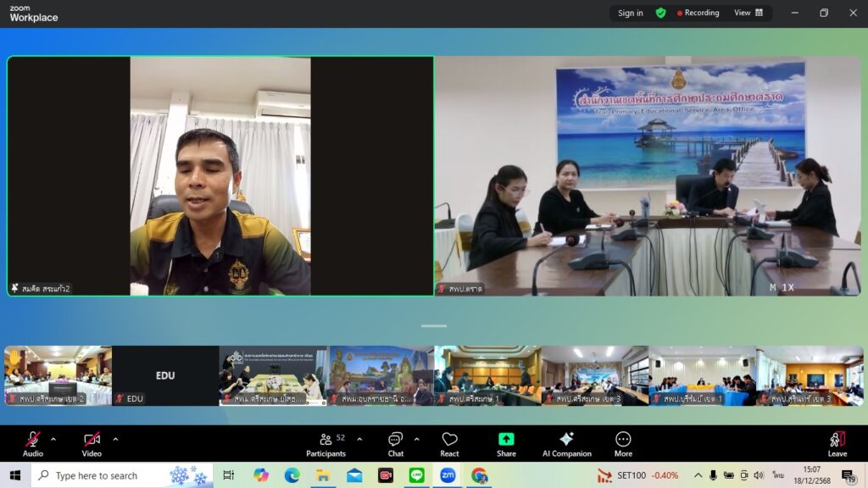
Task: Open the View layout menu
Action: 748,13
